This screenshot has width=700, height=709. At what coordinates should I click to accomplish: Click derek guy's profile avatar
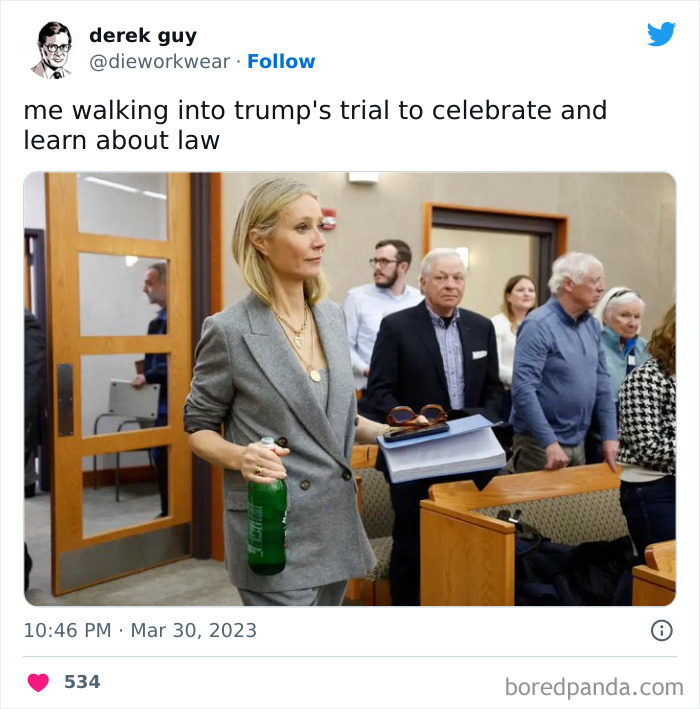(52, 50)
